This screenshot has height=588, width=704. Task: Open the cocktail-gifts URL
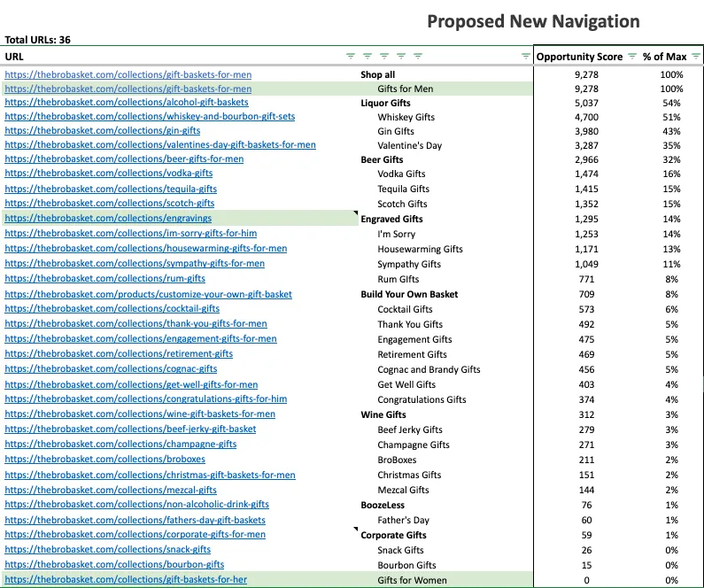[112, 309]
